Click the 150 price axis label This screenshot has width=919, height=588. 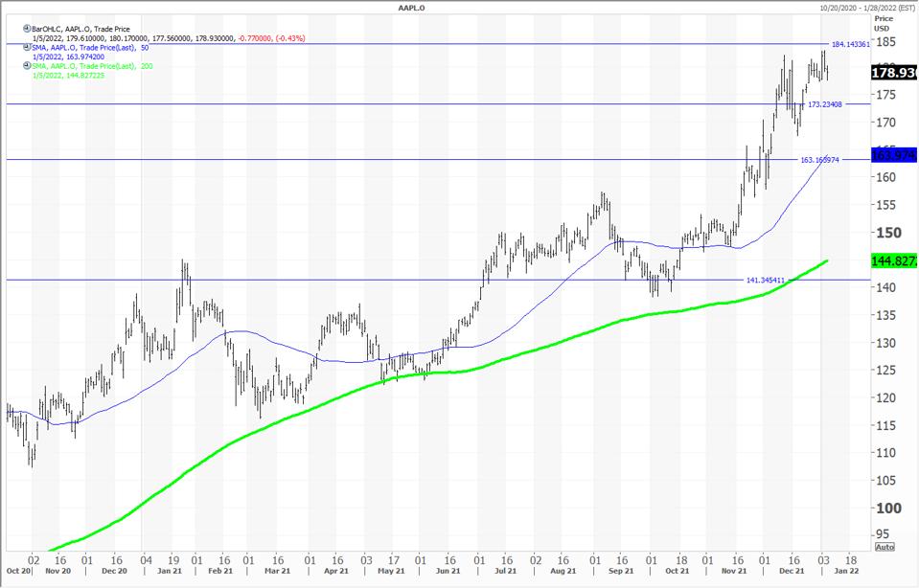pos(887,233)
